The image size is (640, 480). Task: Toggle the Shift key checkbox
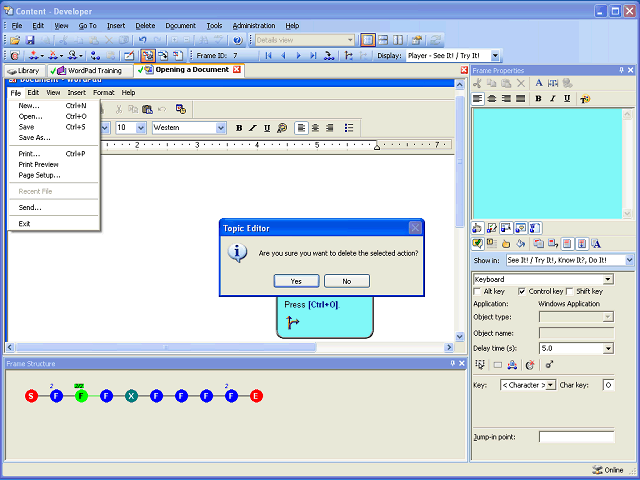[570, 291]
